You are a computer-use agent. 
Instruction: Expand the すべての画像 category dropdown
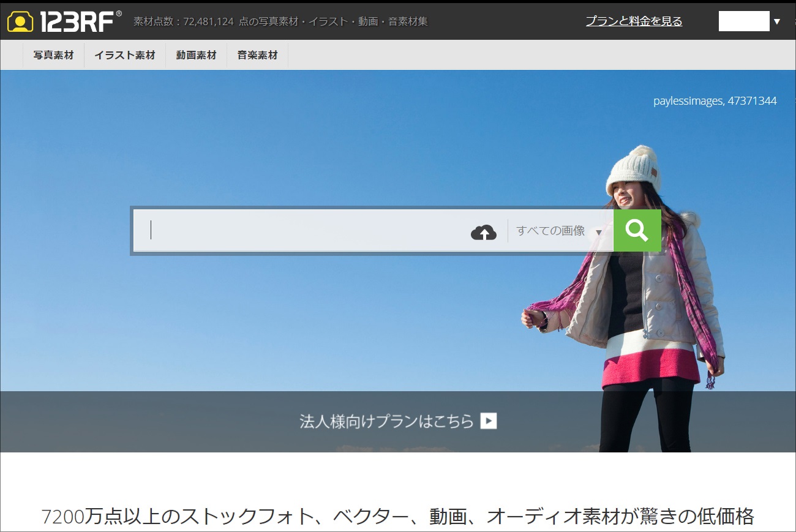(560, 231)
